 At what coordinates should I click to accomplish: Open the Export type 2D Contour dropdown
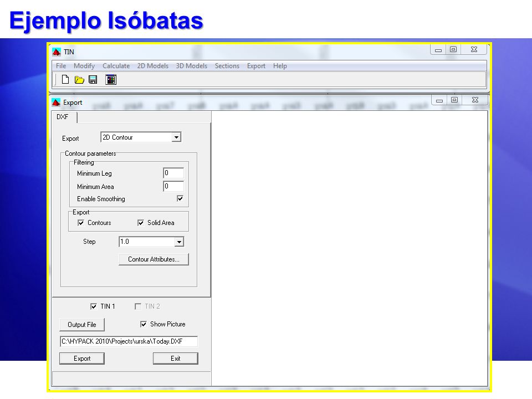coord(176,137)
